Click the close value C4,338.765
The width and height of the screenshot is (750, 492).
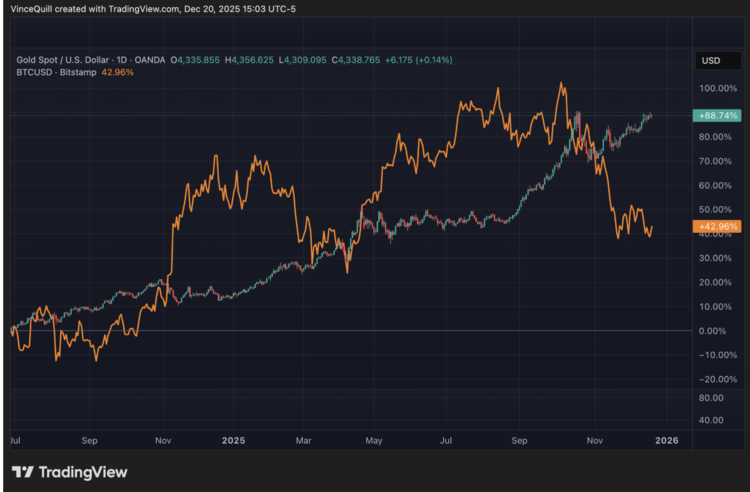click(356, 60)
